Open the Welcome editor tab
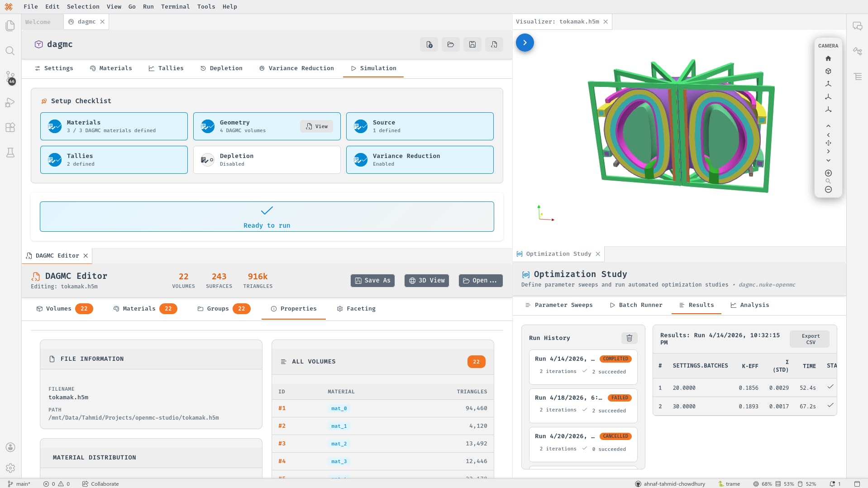Image resolution: width=868 pixels, height=488 pixels. tap(38, 22)
